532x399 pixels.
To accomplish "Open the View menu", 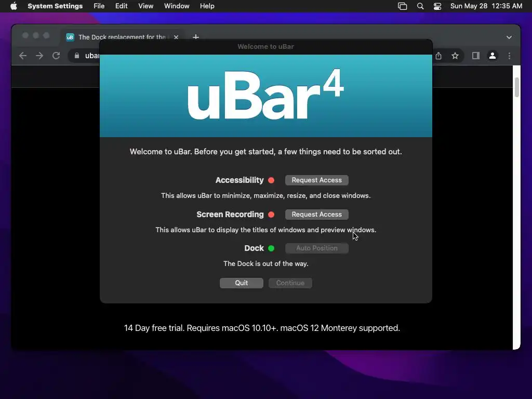I will point(145,6).
